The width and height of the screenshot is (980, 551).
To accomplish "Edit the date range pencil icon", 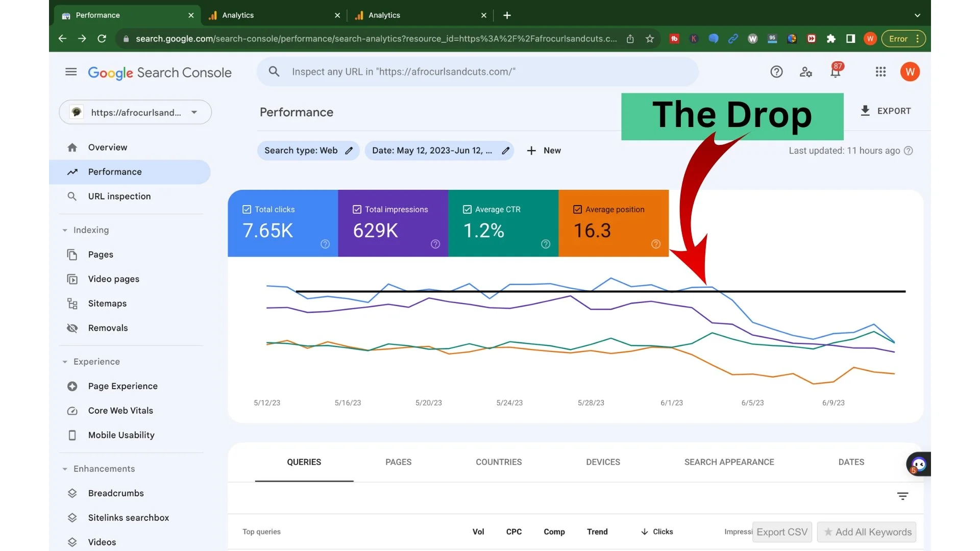I will 505,151.
